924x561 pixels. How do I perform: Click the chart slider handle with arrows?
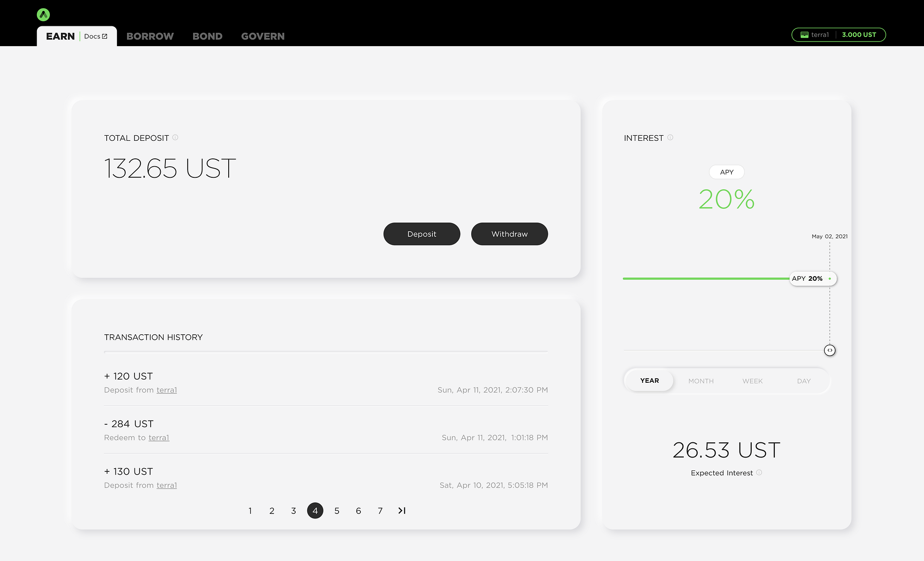[x=830, y=350]
